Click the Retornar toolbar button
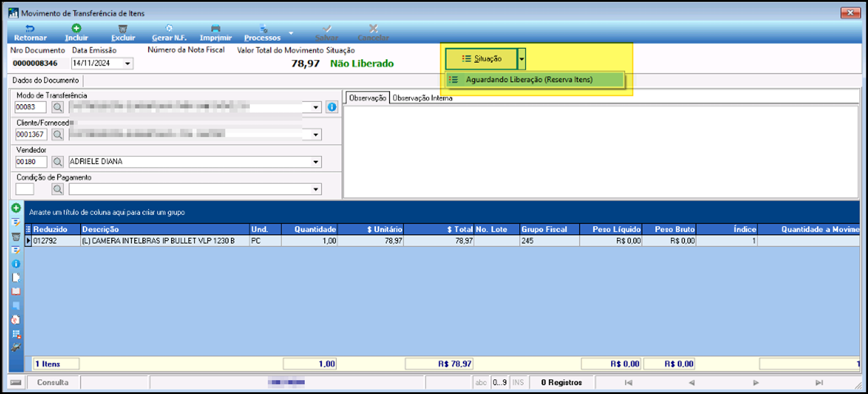The image size is (868, 394). pyautogui.click(x=30, y=33)
